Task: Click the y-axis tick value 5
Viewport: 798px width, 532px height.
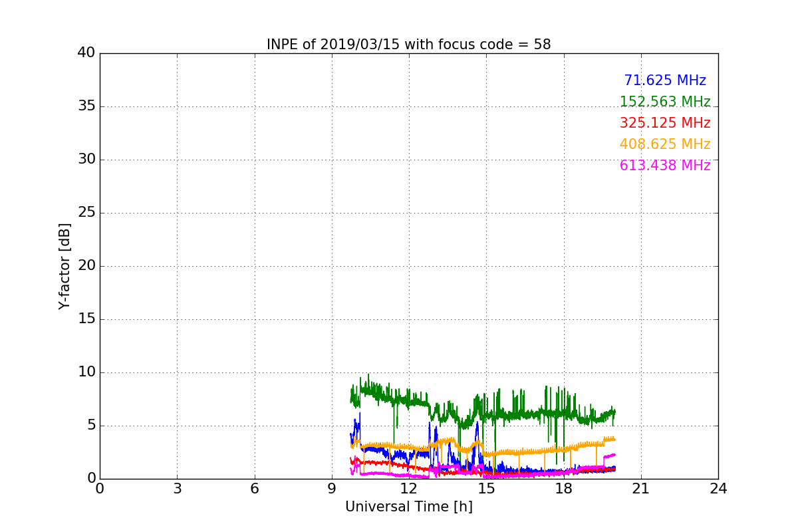Action: click(90, 426)
